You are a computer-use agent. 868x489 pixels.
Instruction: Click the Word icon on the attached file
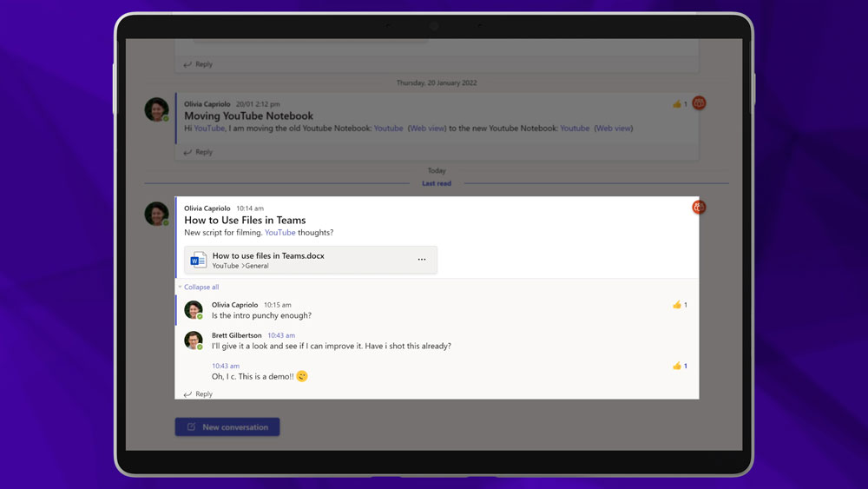[x=199, y=260]
